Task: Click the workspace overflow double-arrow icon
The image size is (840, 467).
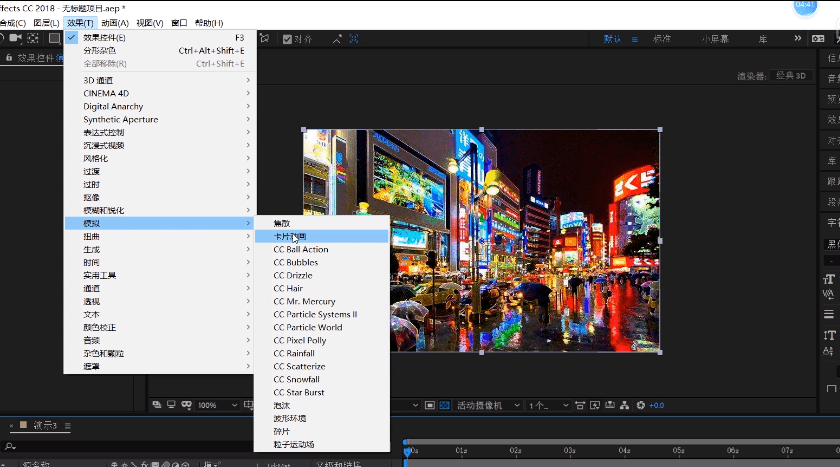Action: [x=797, y=40]
